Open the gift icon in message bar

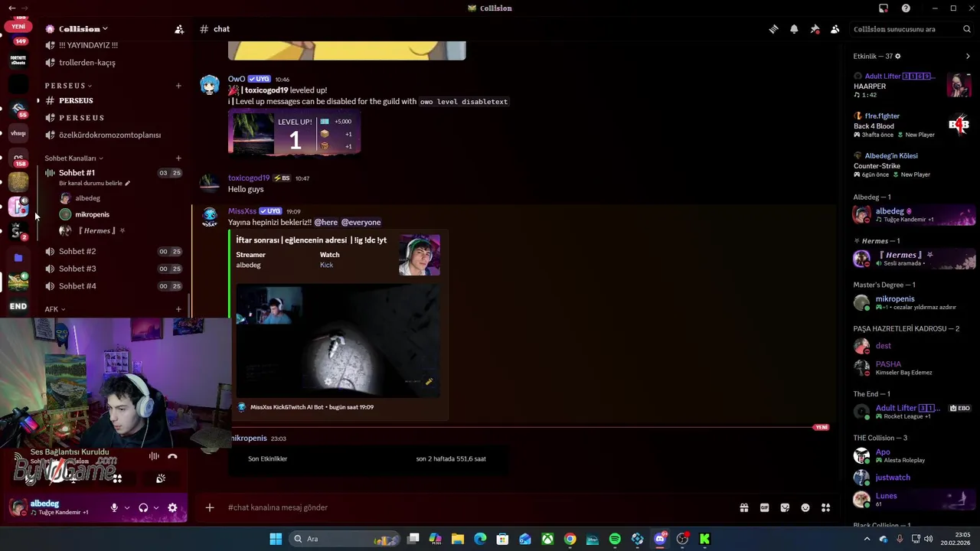click(743, 507)
